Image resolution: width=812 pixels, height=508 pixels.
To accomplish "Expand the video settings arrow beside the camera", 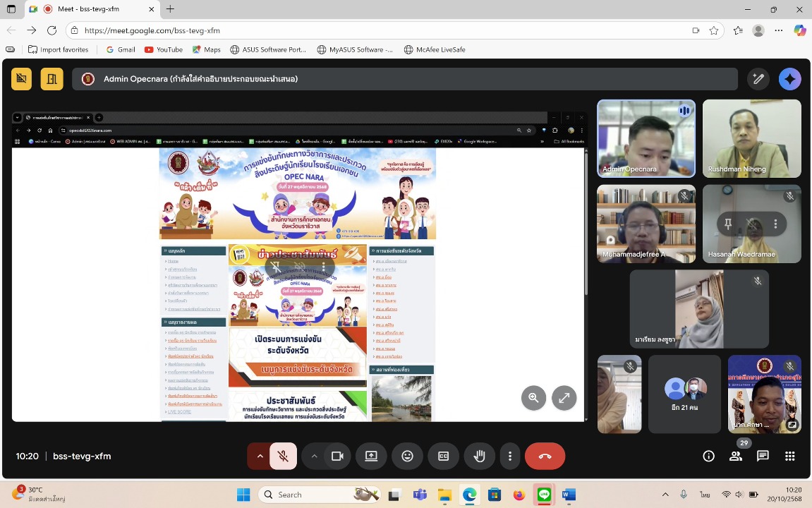I will pyautogui.click(x=315, y=456).
